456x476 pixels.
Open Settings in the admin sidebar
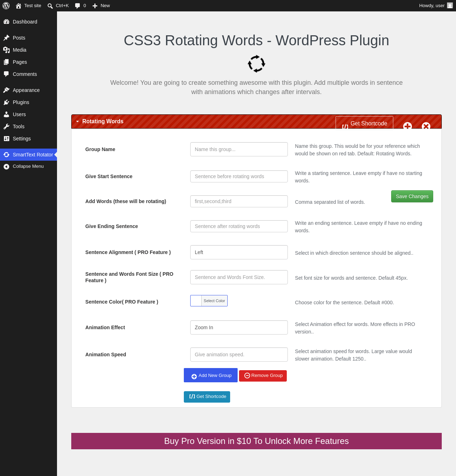click(28, 139)
